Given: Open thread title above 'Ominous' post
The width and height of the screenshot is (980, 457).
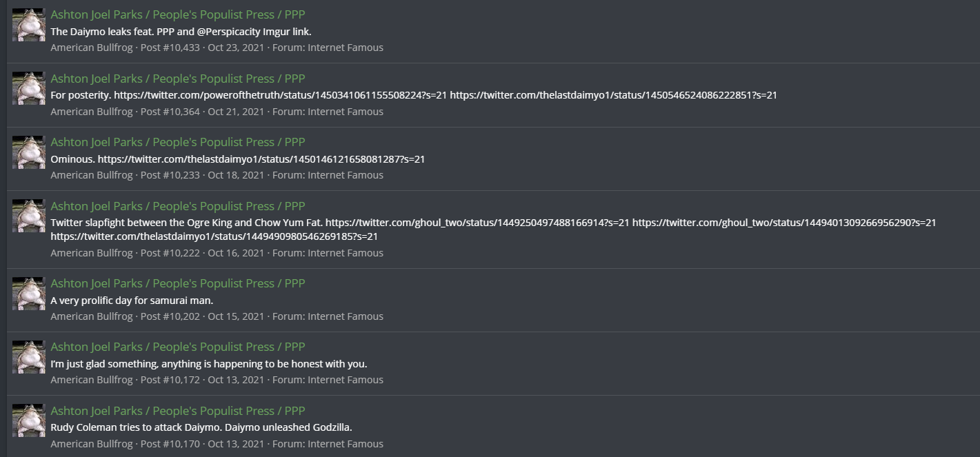Looking at the screenshot, I should pos(178,142).
